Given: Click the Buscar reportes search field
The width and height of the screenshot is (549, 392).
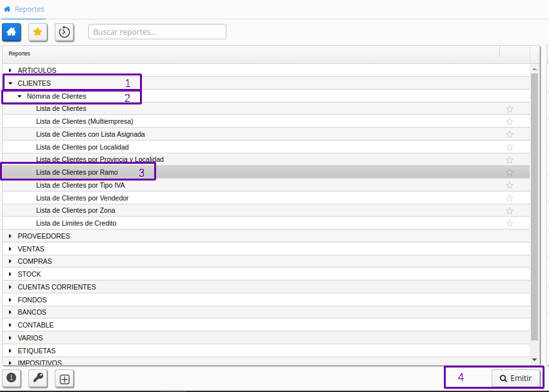Looking at the screenshot, I should (157, 32).
